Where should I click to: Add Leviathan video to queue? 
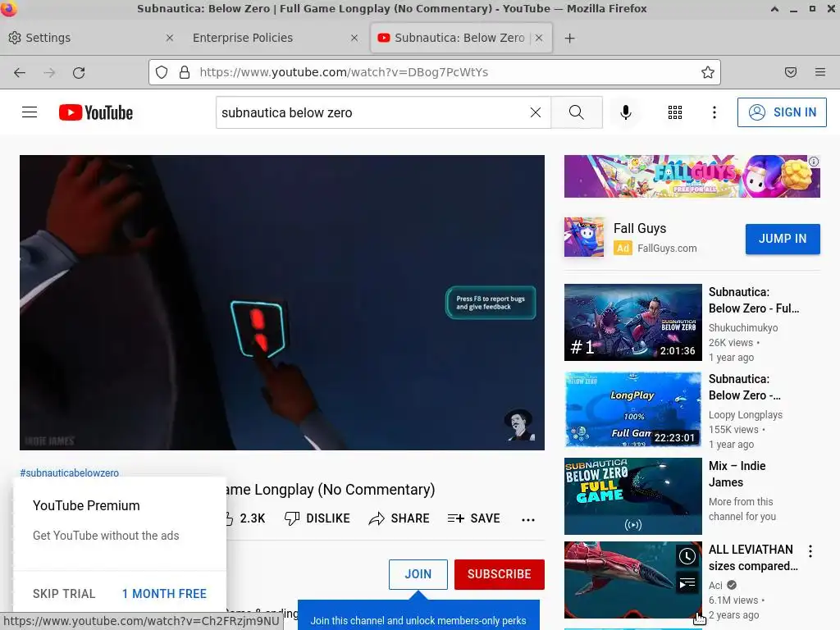click(x=687, y=583)
